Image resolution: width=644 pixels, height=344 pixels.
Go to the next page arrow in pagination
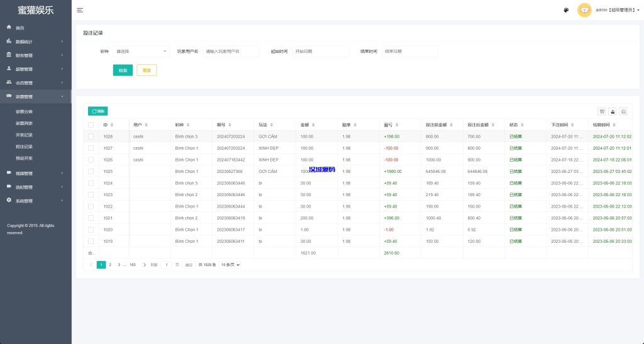tap(145, 265)
